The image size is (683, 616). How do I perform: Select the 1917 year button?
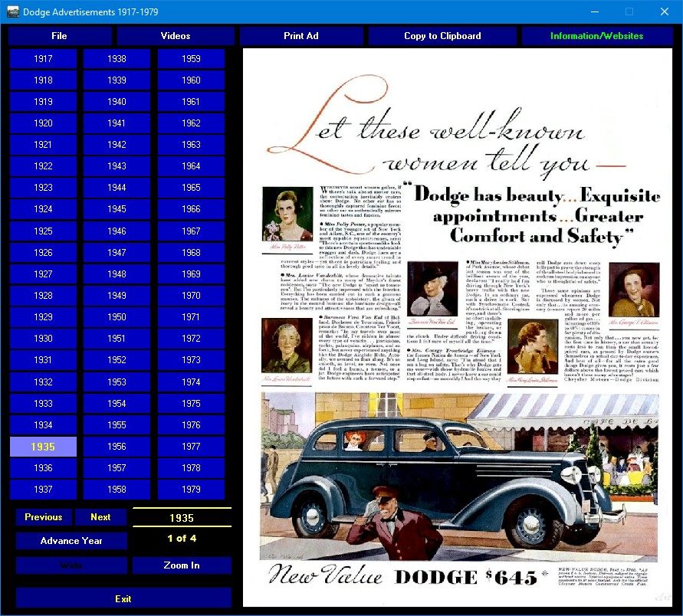pyautogui.click(x=43, y=59)
